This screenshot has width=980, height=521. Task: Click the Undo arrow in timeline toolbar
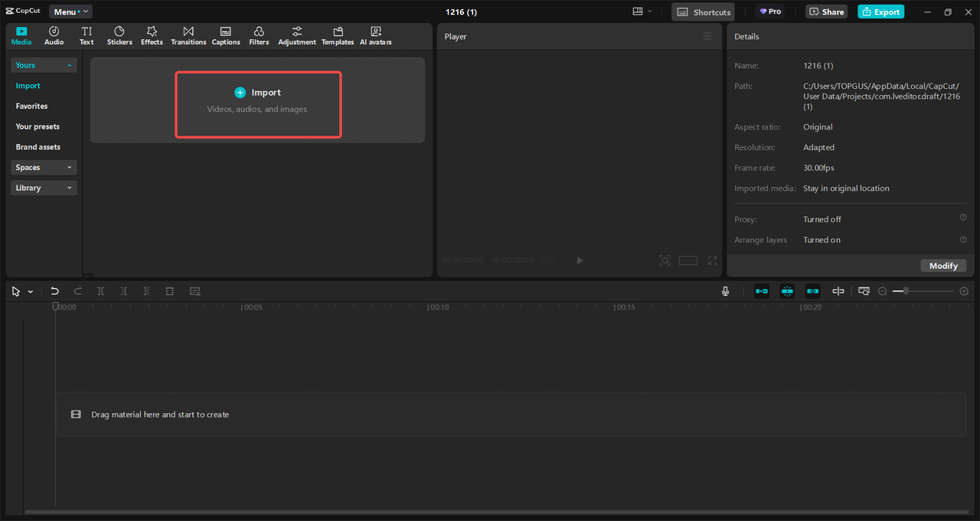click(54, 291)
